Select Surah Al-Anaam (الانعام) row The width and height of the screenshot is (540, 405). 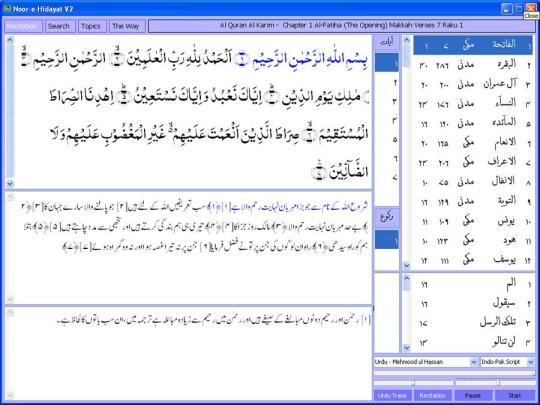[x=473, y=143]
